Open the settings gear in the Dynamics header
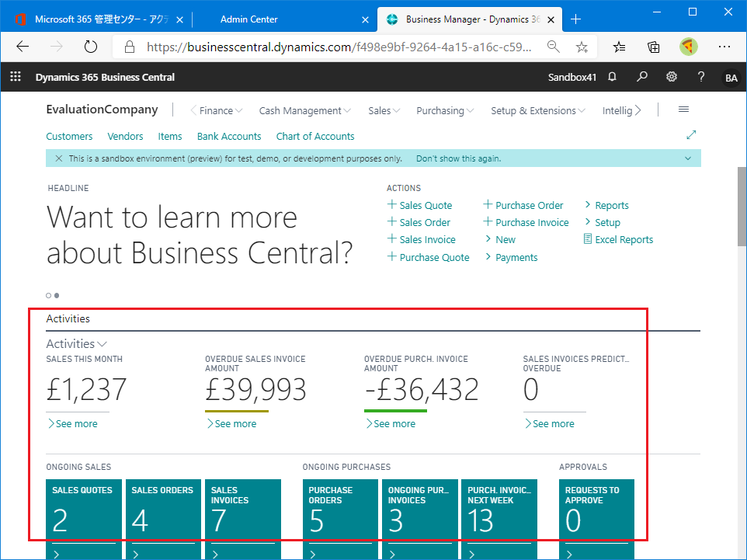The image size is (747, 560). 671,77
